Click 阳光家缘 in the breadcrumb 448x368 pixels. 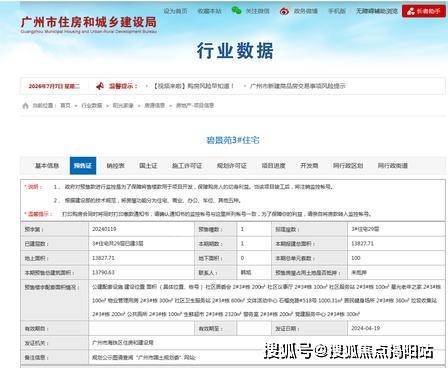click(123, 105)
